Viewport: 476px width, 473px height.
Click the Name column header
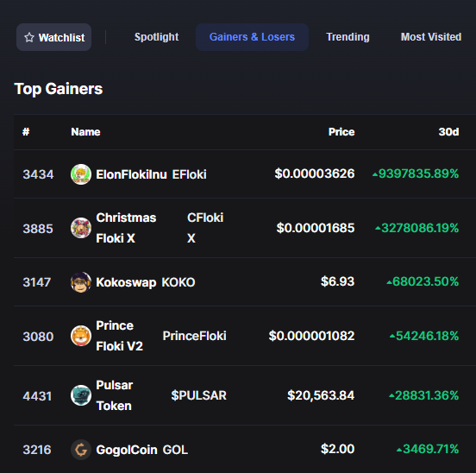85,132
